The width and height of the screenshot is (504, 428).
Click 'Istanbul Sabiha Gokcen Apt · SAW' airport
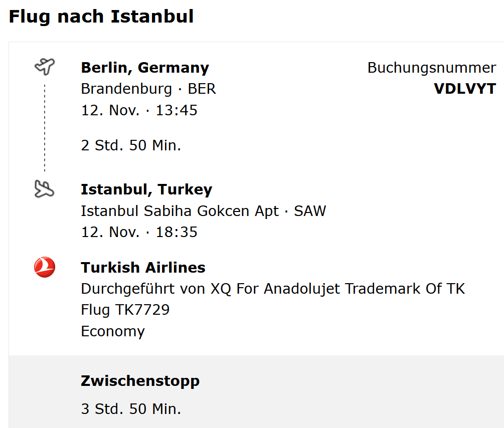203,211
